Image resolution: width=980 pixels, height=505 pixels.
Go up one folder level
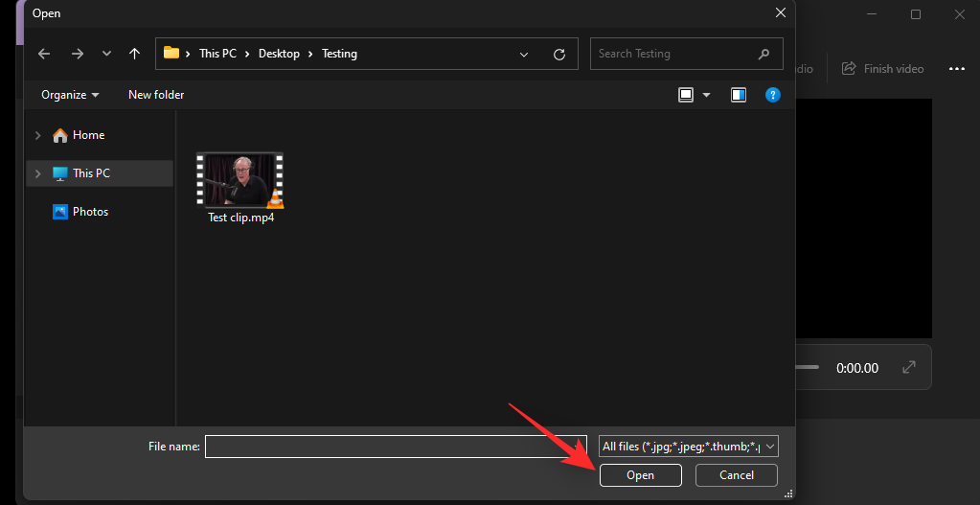click(134, 54)
